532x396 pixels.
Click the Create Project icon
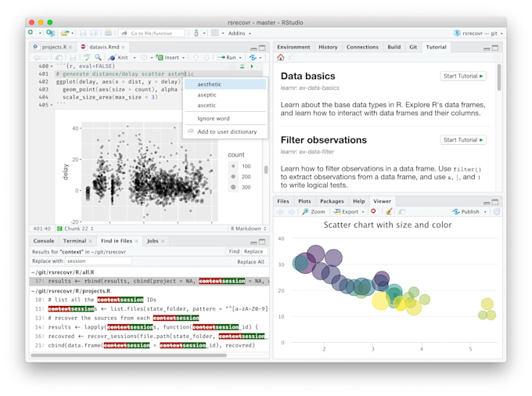pos(51,33)
